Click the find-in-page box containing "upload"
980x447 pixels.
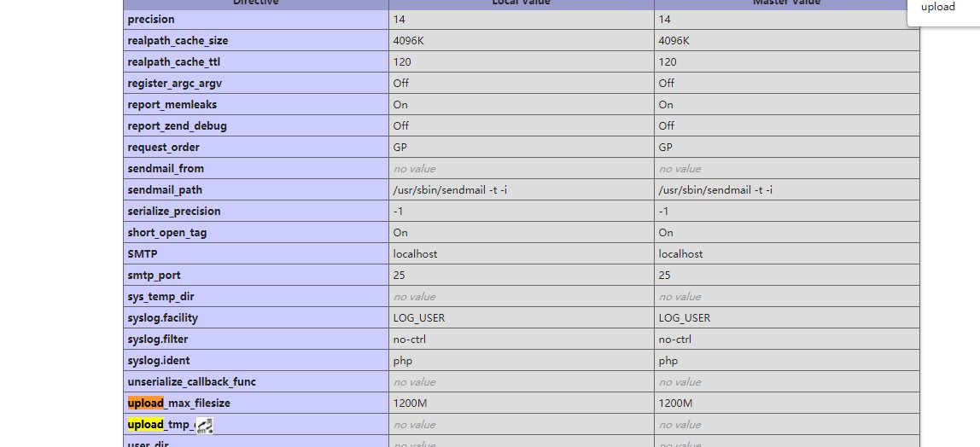[x=937, y=8]
